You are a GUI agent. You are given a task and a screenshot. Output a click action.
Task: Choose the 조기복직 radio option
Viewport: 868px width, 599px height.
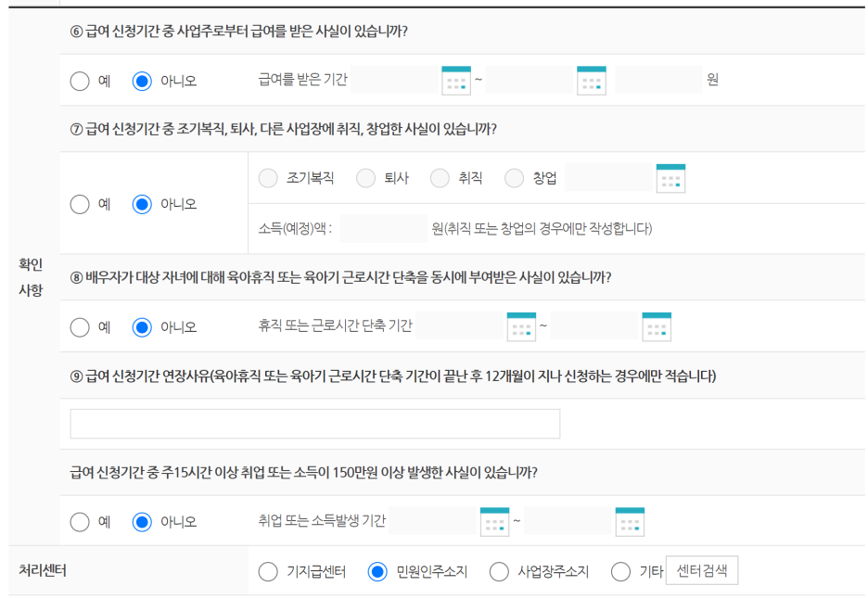[268, 178]
